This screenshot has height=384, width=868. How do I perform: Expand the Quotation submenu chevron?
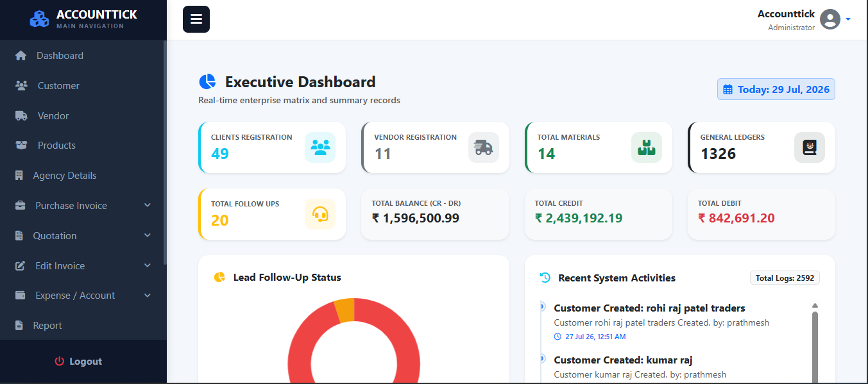coord(148,236)
